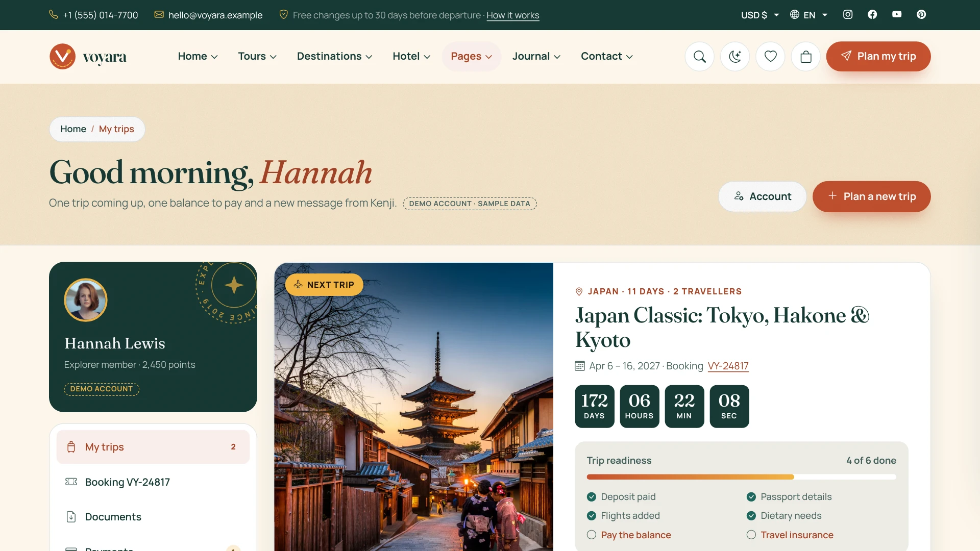Click the Plan my trip button
This screenshot has width=980, height=551.
pos(878,56)
